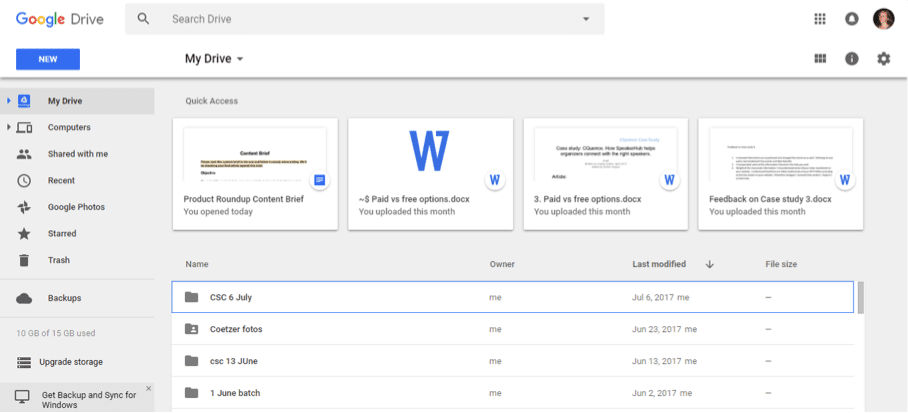The height and width of the screenshot is (413, 908).
Task: Open the account profile picture
Action: click(883, 19)
